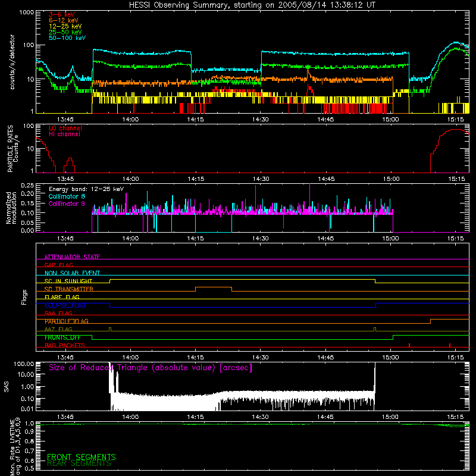Click the "Energy band: 12-25 keV" caption
476x476 pixels.
point(86,189)
